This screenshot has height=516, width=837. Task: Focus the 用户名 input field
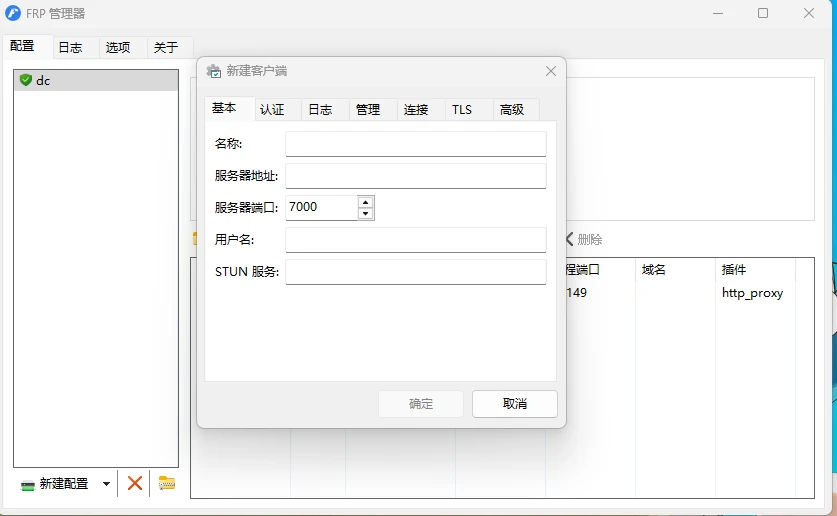coord(416,240)
